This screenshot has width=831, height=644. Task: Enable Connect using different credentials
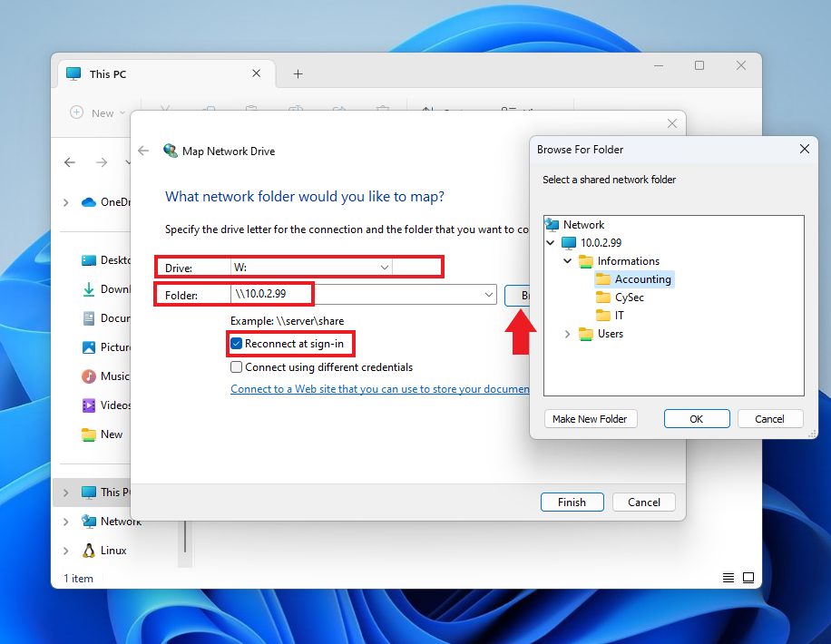(237, 367)
